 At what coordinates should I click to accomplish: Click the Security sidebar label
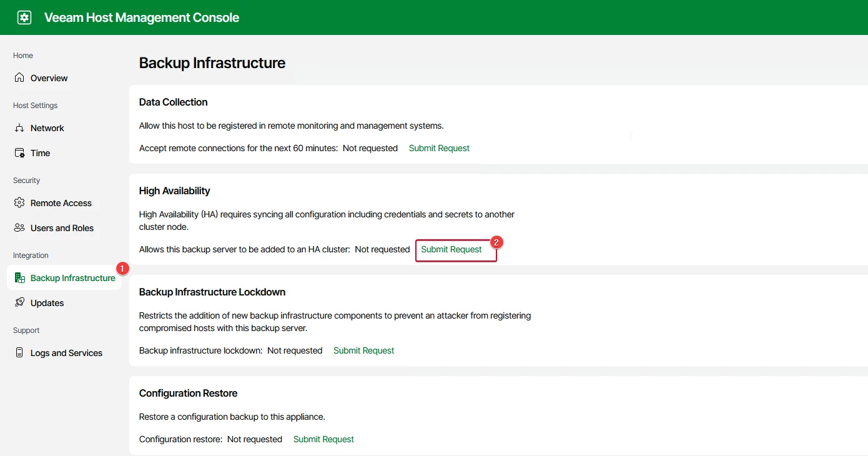[27, 181]
